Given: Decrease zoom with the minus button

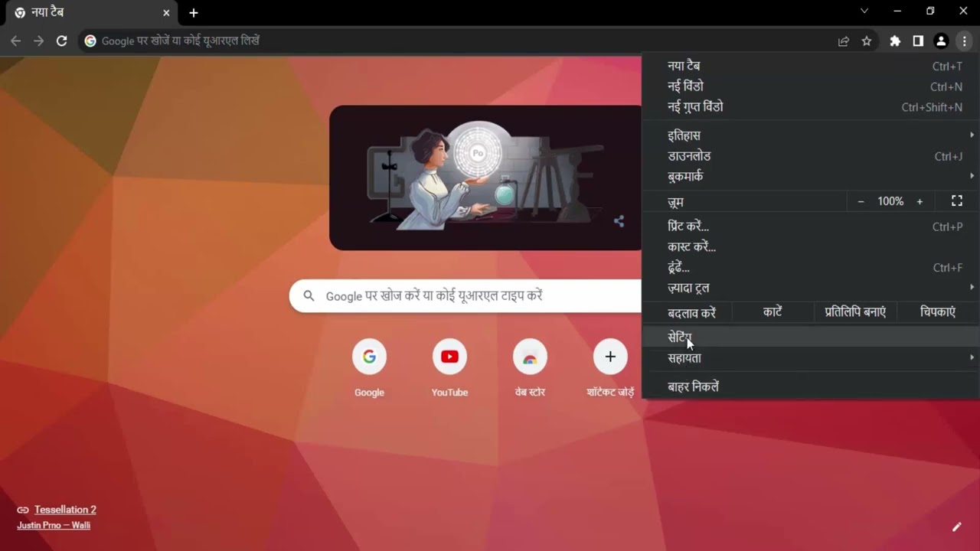Looking at the screenshot, I should (x=861, y=201).
